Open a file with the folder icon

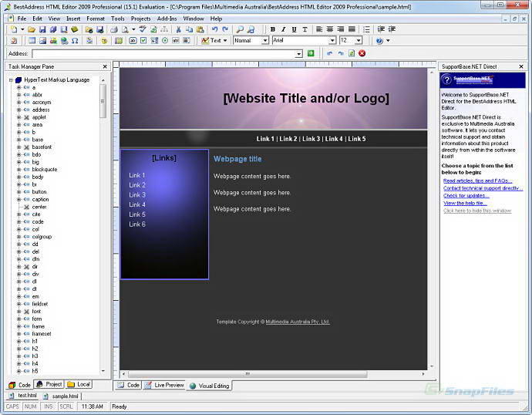[32, 29]
